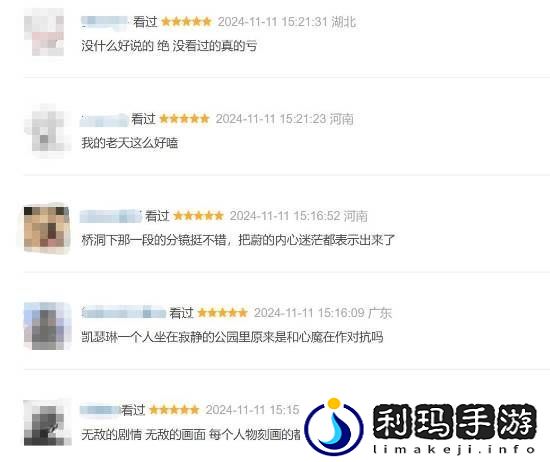The image size is (550, 462).
Task: Open blurred username of the 桥洞 comment author
Action: point(111,216)
